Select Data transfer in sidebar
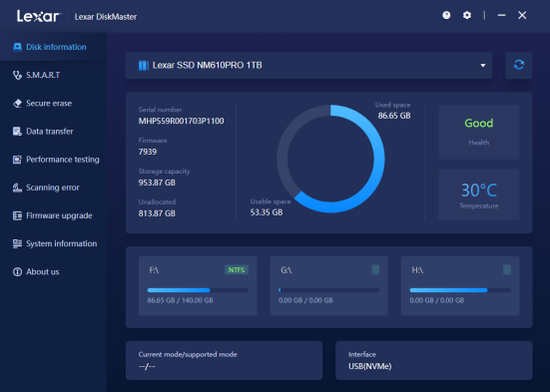This screenshot has height=392, width=550. pos(53,131)
